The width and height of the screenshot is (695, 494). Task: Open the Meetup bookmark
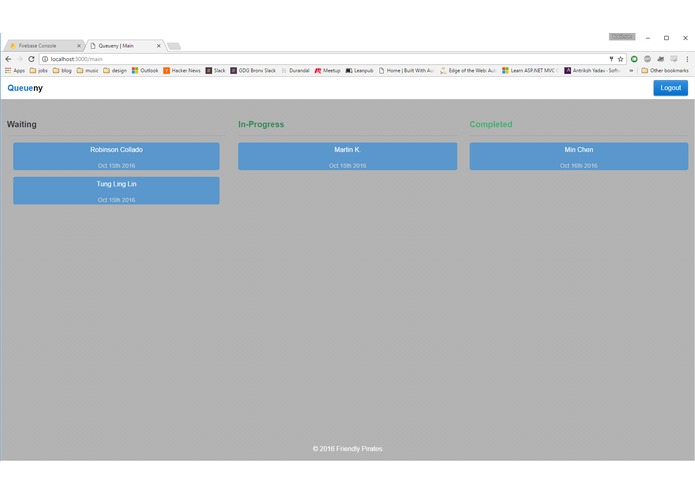328,70
